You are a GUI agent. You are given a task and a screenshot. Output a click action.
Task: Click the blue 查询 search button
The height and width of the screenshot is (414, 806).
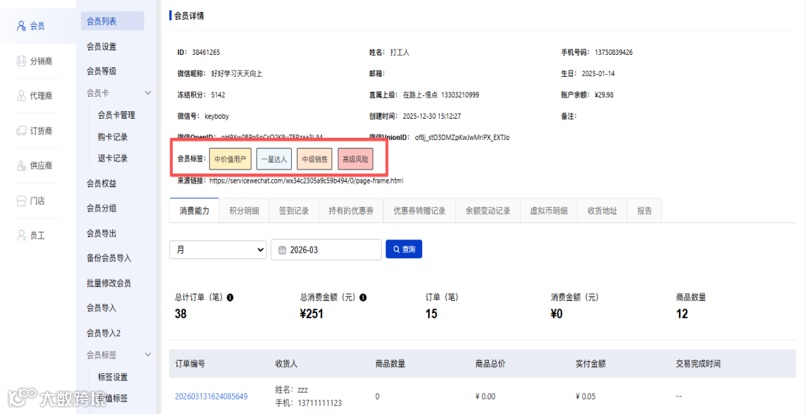coord(404,249)
